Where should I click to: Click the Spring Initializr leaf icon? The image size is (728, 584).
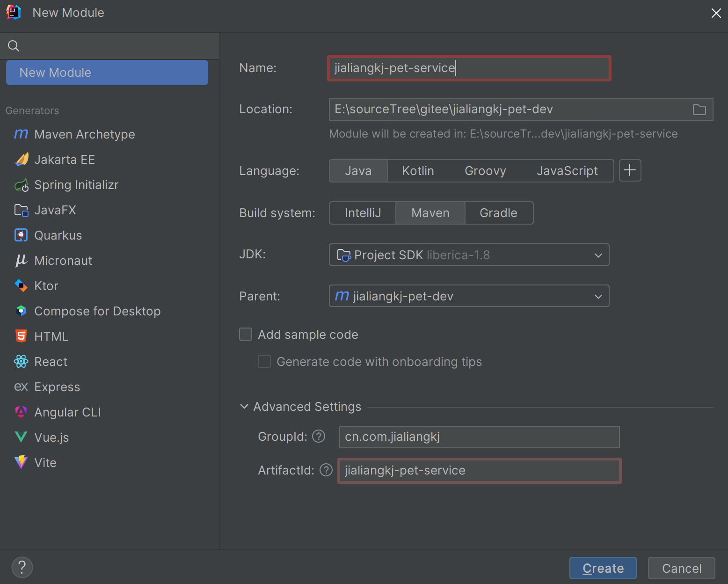tap(22, 185)
